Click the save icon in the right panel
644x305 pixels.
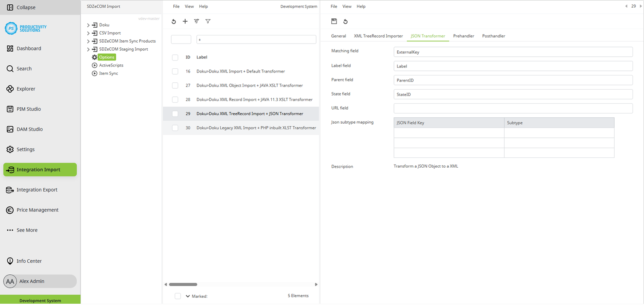click(334, 21)
